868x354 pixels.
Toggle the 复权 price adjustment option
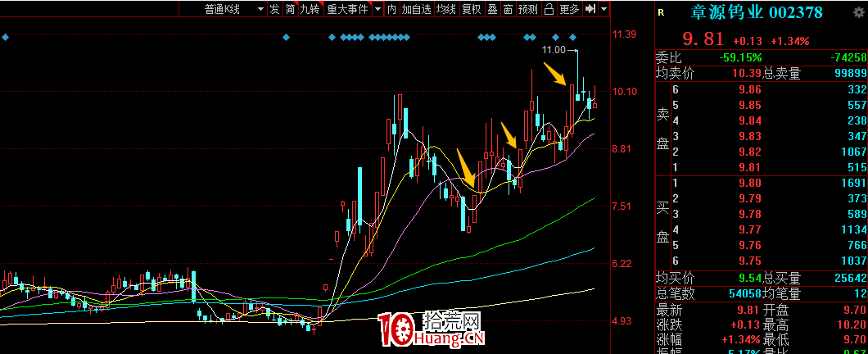tap(472, 9)
